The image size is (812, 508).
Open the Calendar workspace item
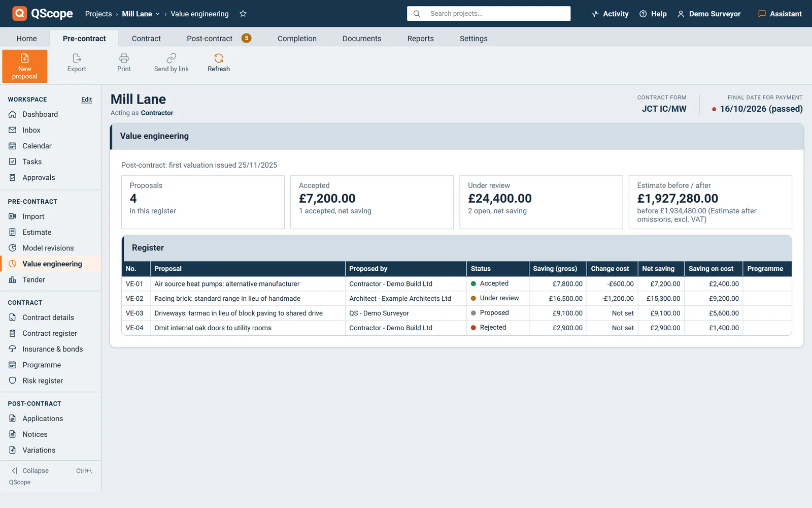coord(50,146)
